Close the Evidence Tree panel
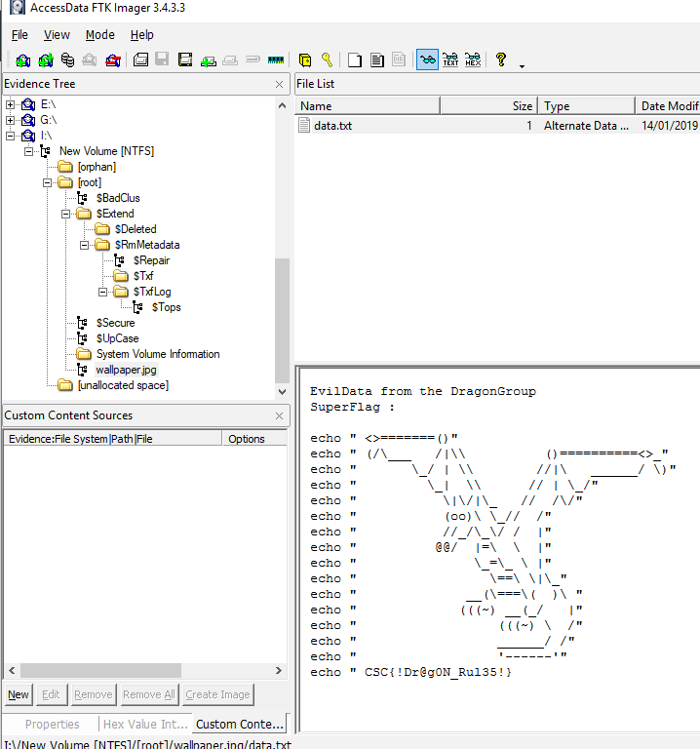 [280, 85]
